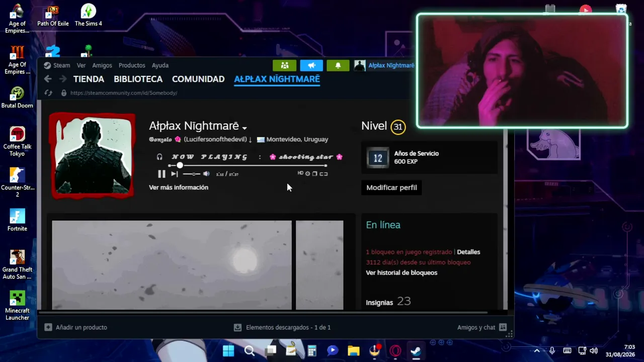Click the headphones icon beside Now Playing
Image resolution: width=644 pixels, height=362 pixels.
pyautogui.click(x=159, y=157)
